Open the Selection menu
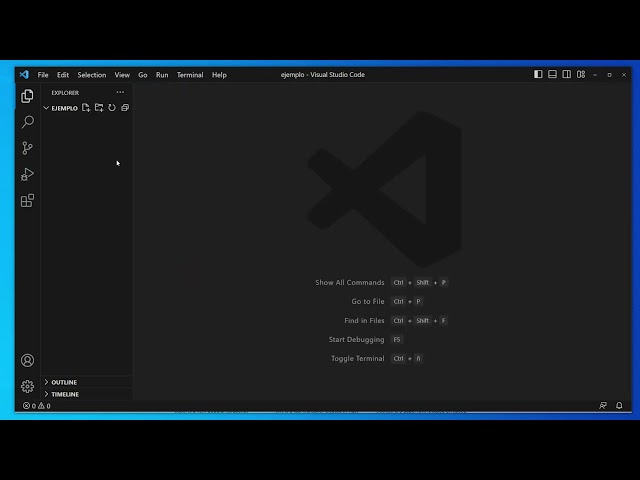Image resolution: width=640 pixels, height=480 pixels. 92,75
